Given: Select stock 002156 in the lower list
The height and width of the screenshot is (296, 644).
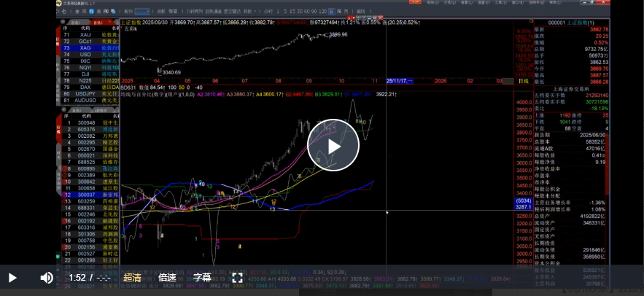Looking at the screenshot, I should (90, 247).
